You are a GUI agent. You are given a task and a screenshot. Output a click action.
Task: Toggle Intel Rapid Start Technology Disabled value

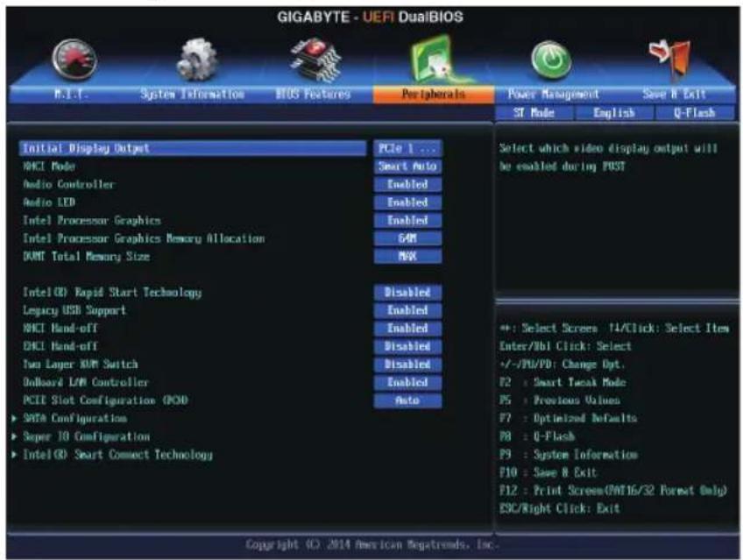point(407,293)
